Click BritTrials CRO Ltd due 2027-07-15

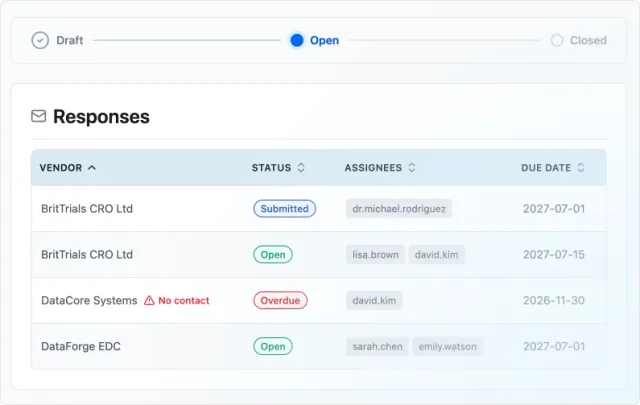[87, 255]
